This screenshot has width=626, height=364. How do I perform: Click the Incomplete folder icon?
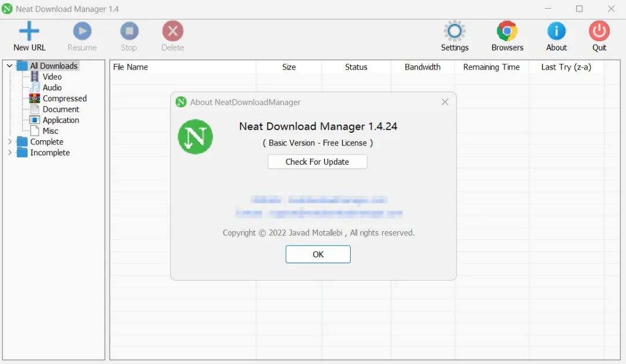pos(22,152)
